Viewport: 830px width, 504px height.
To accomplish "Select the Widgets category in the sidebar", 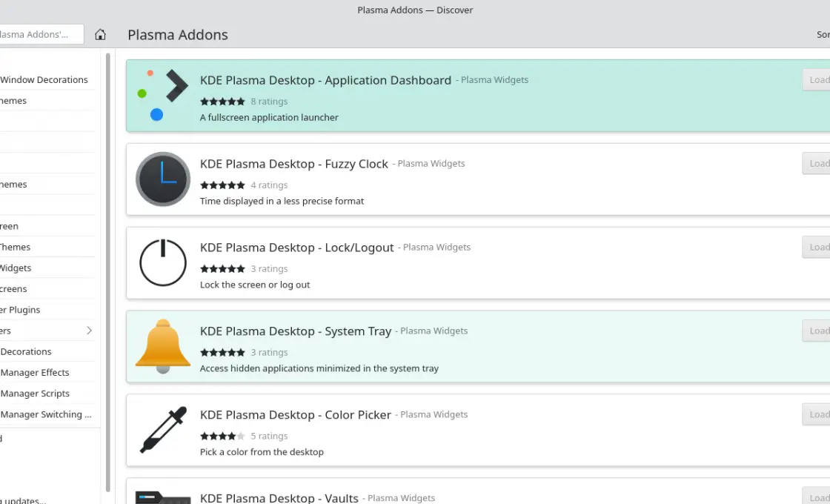I will (x=47, y=268).
